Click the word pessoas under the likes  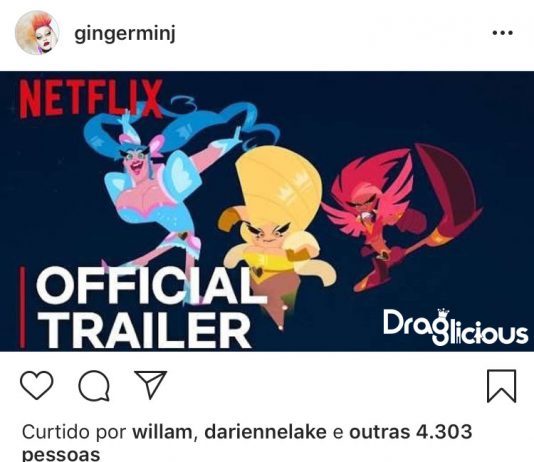coord(61,455)
